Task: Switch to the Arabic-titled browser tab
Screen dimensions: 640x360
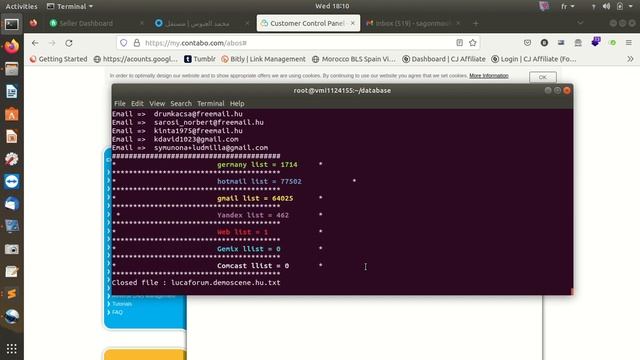Action: (x=202, y=23)
